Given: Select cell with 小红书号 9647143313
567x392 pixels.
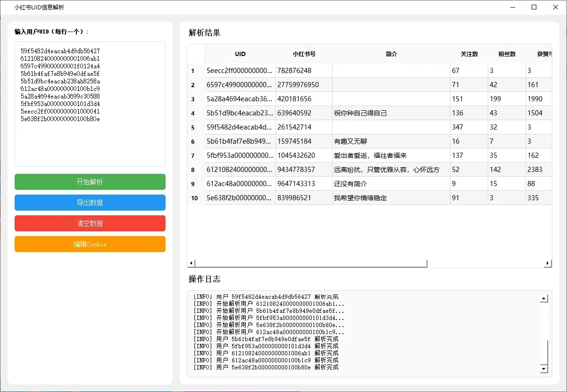Looking at the screenshot, I should pos(304,184).
